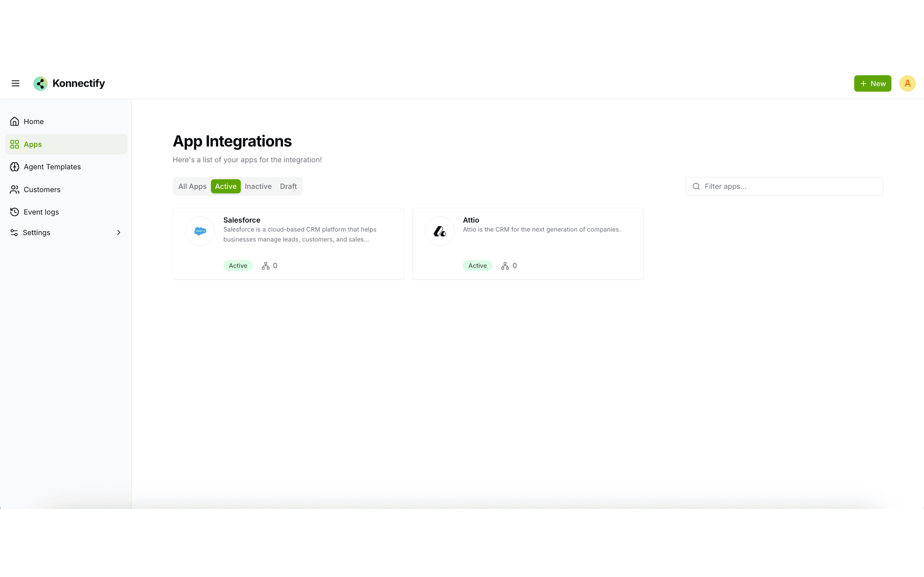Viewport: 924px width, 577px height.
Task: Toggle the hamburger sidebar menu
Action: click(15, 83)
